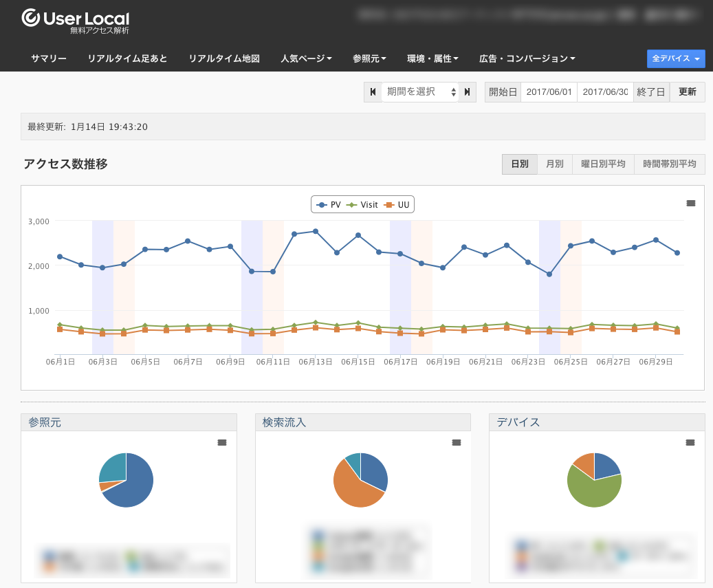Go to next period arrow

click(x=468, y=92)
